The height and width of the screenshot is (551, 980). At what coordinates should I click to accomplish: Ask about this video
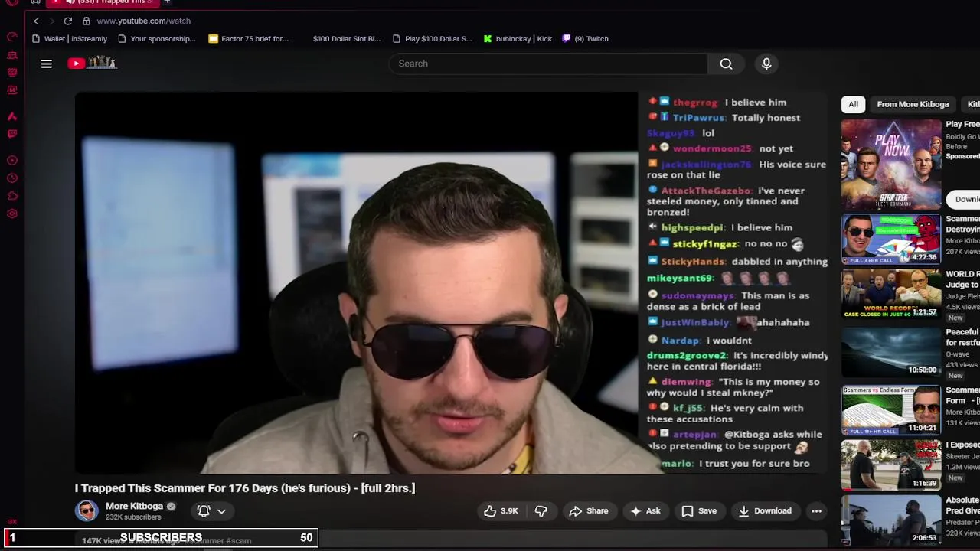[645, 510]
